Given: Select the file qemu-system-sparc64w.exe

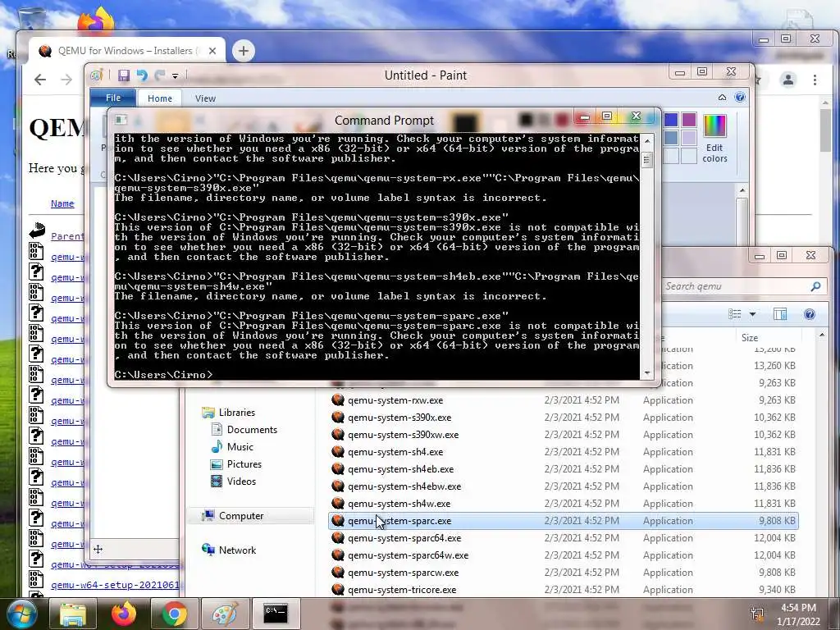Looking at the screenshot, I should coord(409,555).
